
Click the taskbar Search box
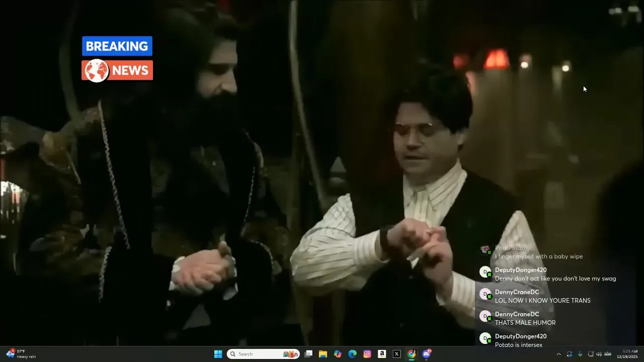click(263, 354)
